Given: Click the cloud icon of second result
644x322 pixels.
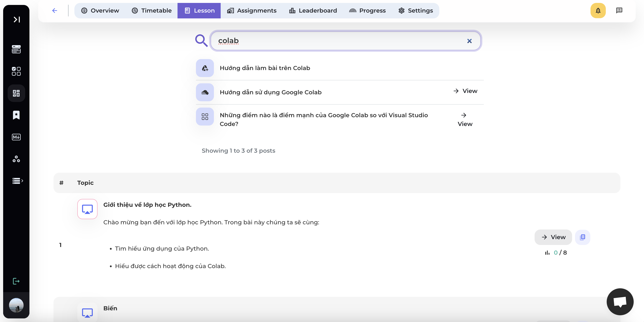Looking at the screenshot, I should (205, 92).
